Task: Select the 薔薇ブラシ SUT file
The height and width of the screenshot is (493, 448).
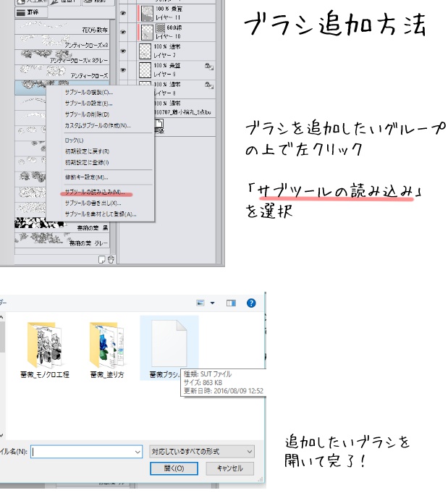Action: (169, 348)
